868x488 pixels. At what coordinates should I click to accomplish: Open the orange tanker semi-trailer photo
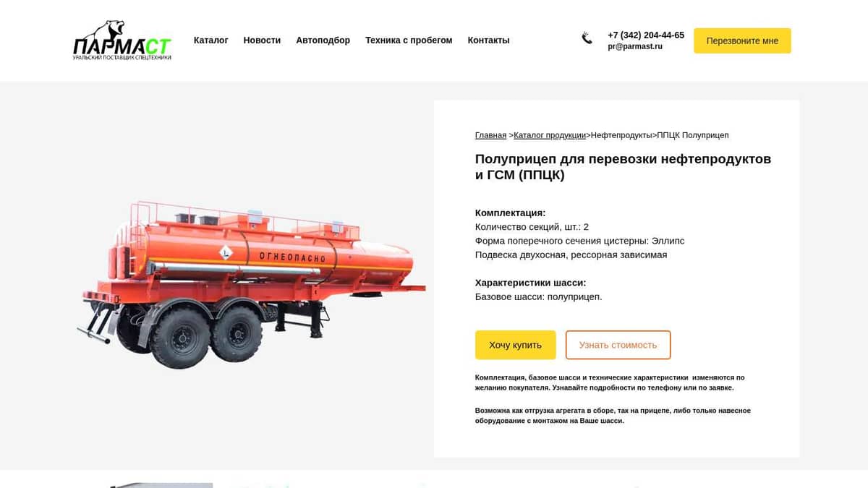click(x=251, y=284)
